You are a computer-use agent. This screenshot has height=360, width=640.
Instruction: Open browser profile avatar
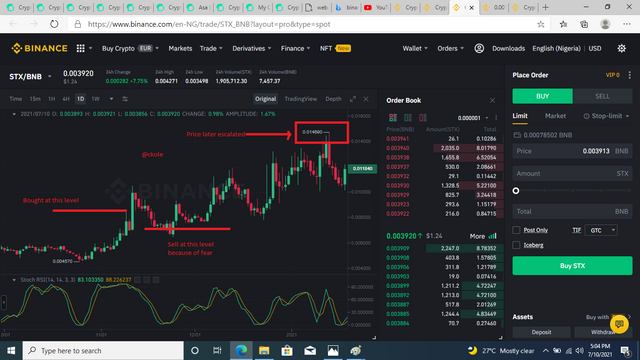pos(605,24)
